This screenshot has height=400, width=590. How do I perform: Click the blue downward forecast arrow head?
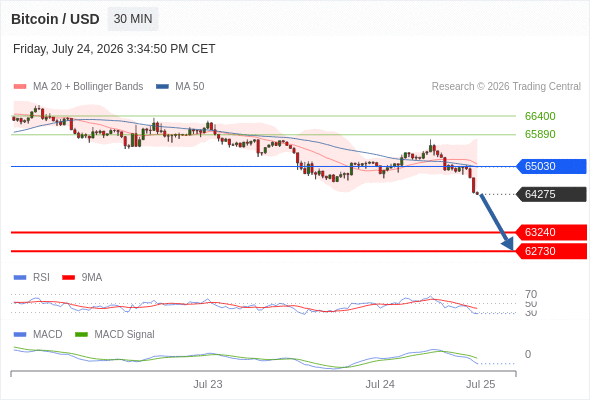click(508, 244)
